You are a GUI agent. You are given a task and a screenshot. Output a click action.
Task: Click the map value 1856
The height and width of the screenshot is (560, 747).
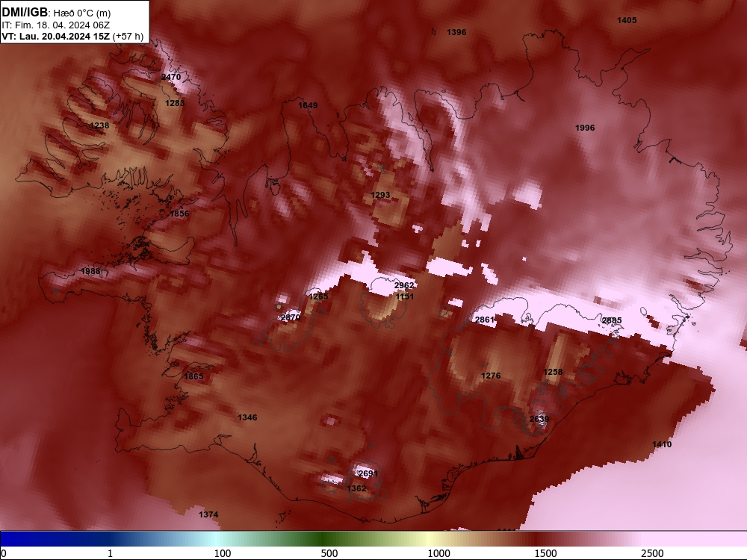179,214
